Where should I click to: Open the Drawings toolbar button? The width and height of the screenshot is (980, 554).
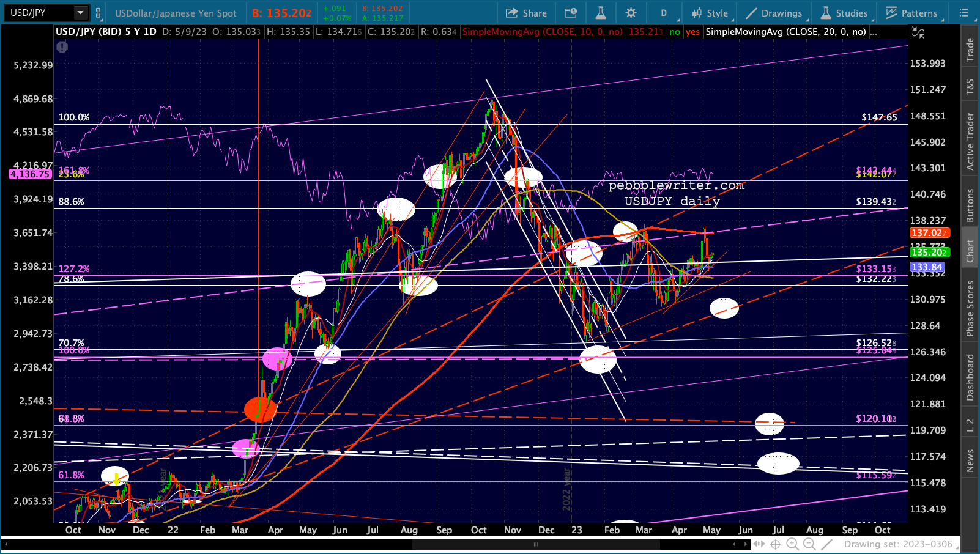pyautogui.click(x=774, y=13)
